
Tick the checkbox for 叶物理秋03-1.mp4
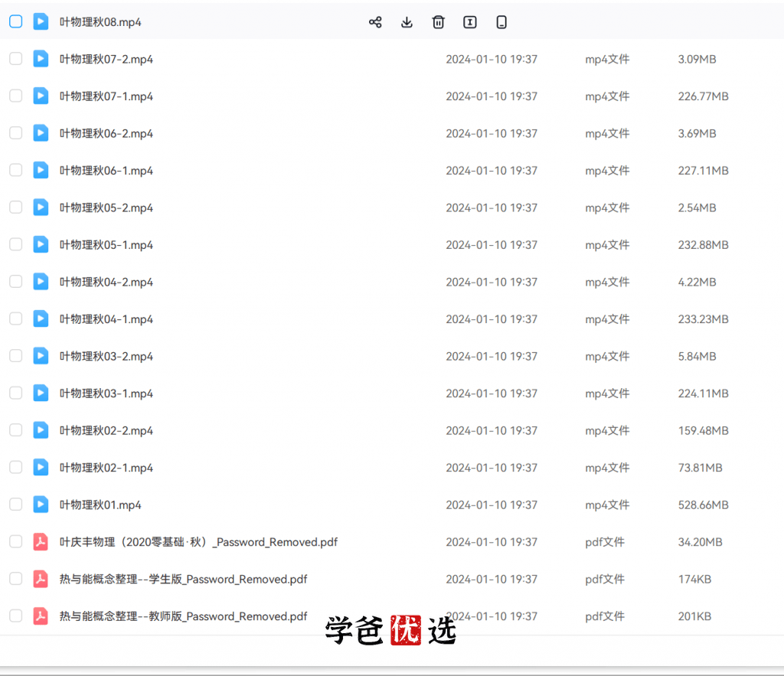coord(16,393)
